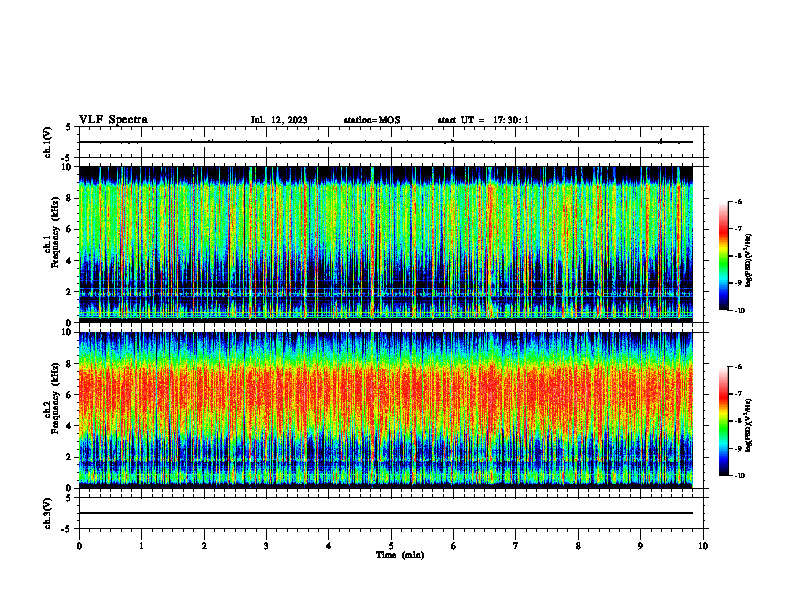Click the "1" tick on the Time axis
Screen dimensions: 792x612
[141, 546]
